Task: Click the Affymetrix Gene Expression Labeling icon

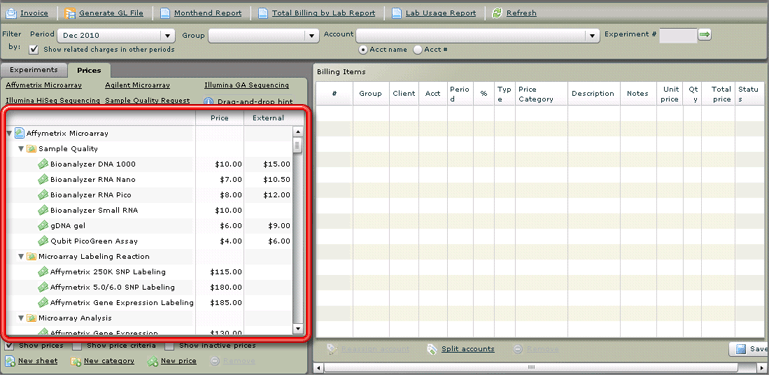Action: pos(43,302)
